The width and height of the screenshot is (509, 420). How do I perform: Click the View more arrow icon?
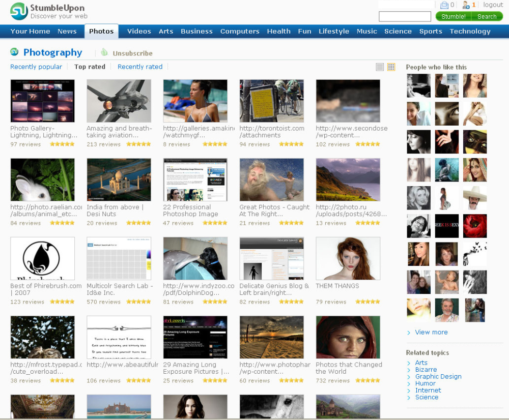coord(409,333)
